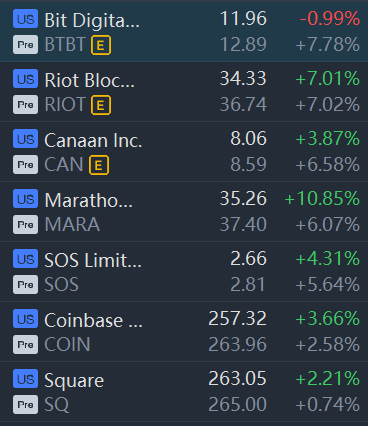
Task: Click Marathon's +10.85% change value
Action: click(322, 199)
